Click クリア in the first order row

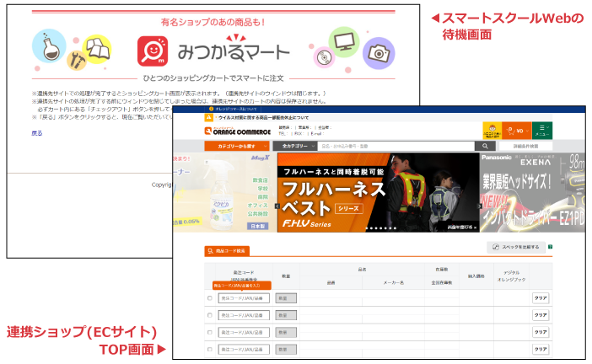pyautogui.click(x=541, y=298)
